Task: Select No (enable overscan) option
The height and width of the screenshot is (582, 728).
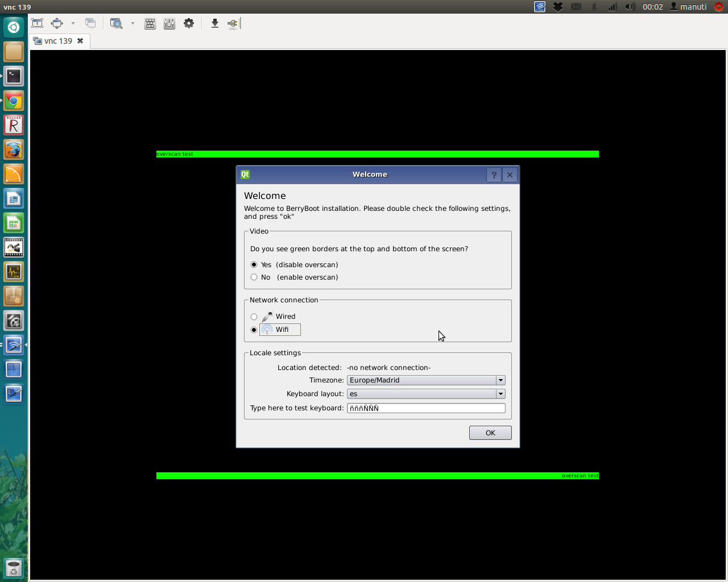Action: pos(254,277)
